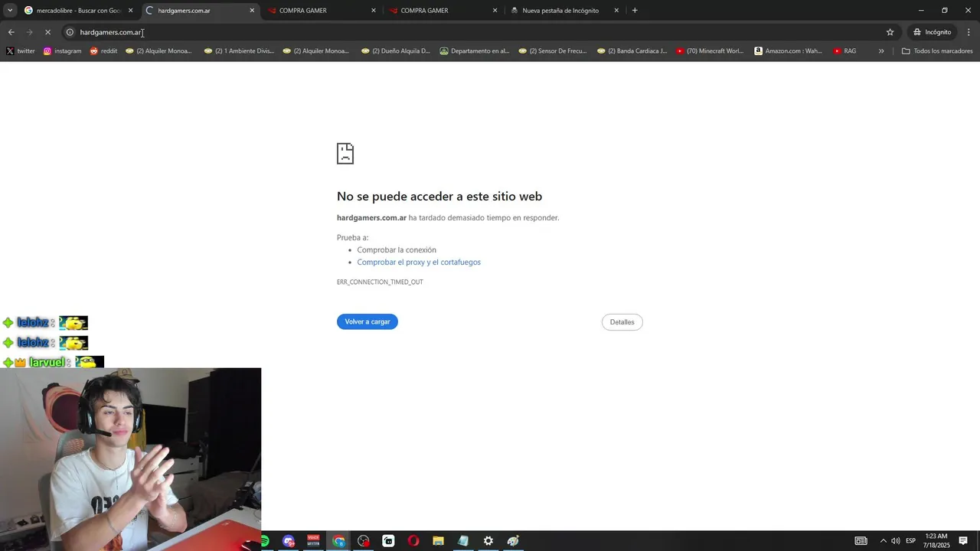The width and height of the screenshot is (980, 551).
Task: Open the Minecraft Worl... YouTube bookmark
Action: (x=710, y=51)
